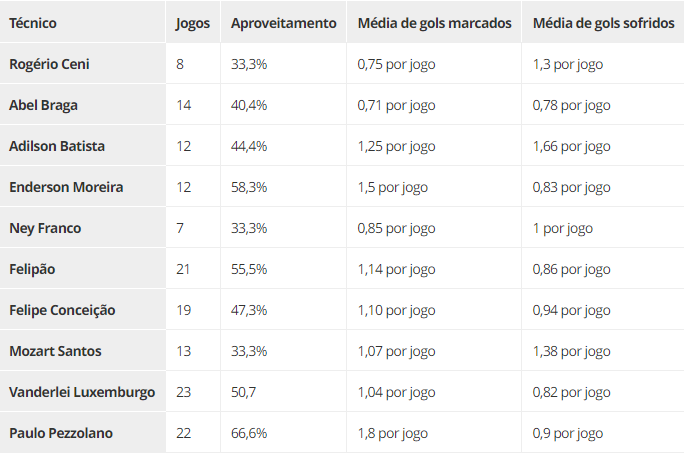This screenshot has height=459, width=688.
Task: Click the Técnico column header
Action: point(33,22)
